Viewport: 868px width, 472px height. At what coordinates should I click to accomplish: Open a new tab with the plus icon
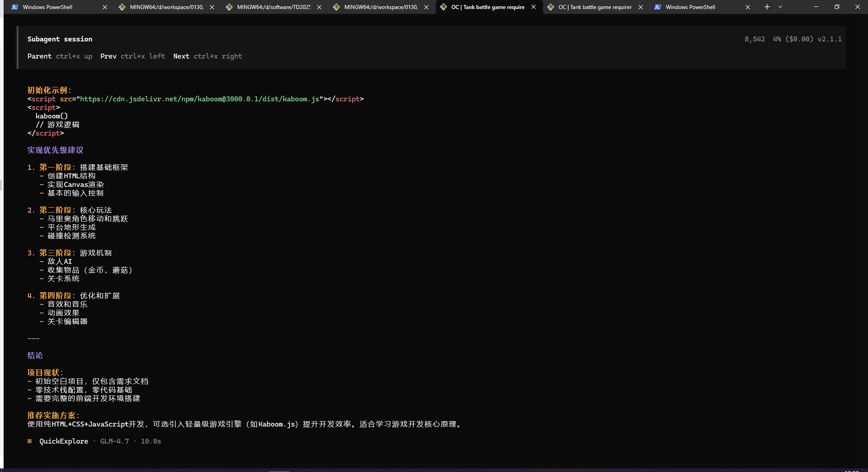767,7
